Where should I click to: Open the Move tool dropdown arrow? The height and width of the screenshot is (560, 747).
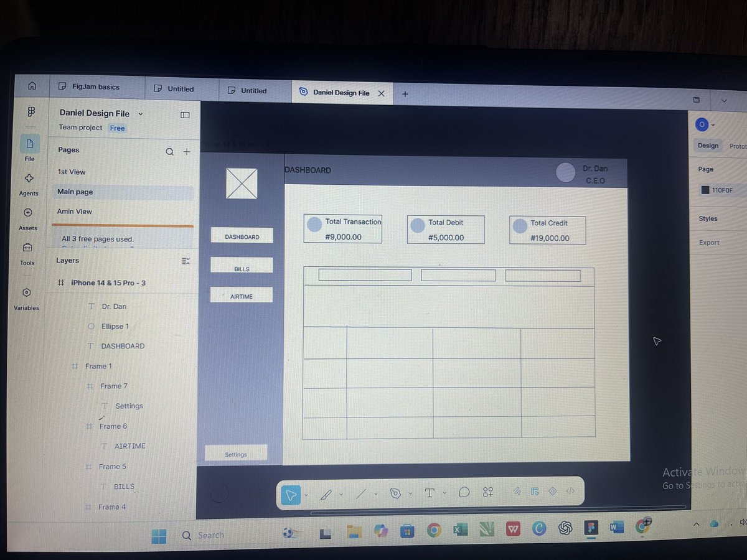coord(306,495)
